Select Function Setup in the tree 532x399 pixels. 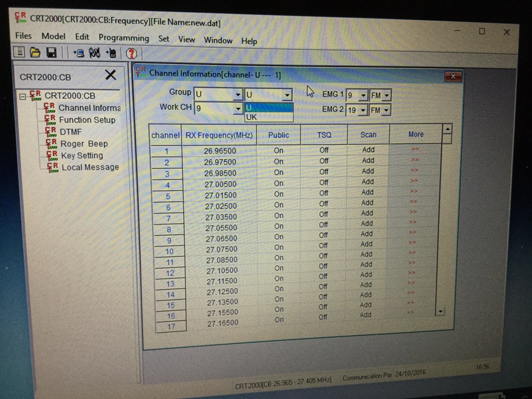point(87,120)
